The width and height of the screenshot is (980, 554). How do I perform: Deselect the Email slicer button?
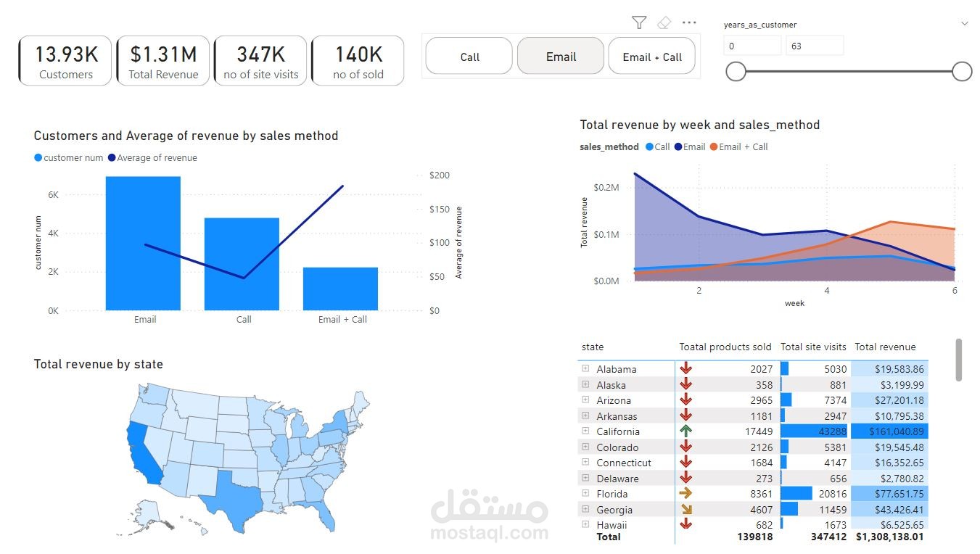tap(560, 56)
